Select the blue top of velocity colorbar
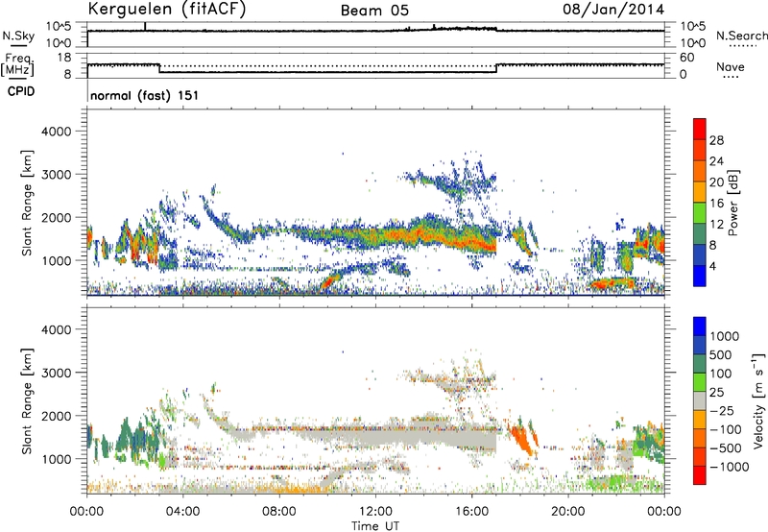Image resolution: width=768 pixels, height=532 pixels. point(700,326)
